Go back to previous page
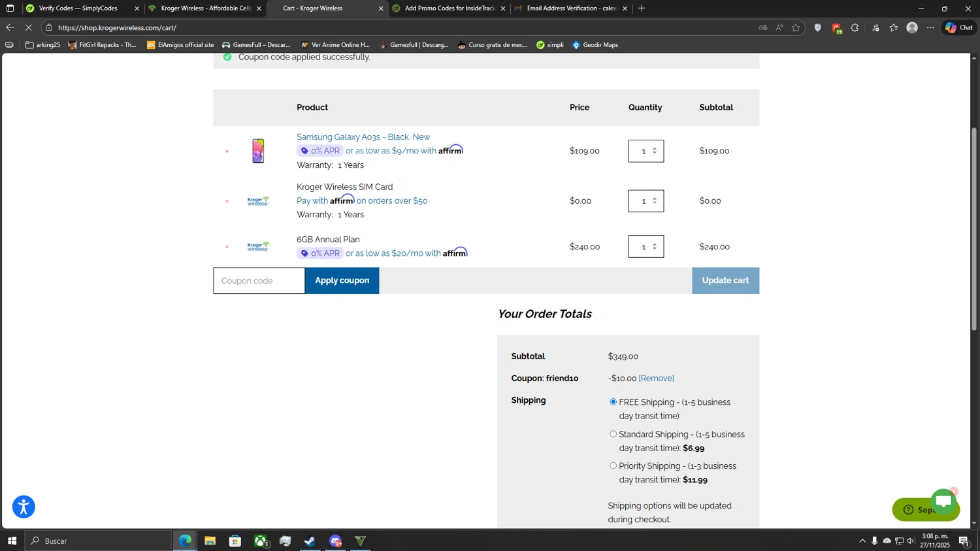 click(x=10, y=27)
